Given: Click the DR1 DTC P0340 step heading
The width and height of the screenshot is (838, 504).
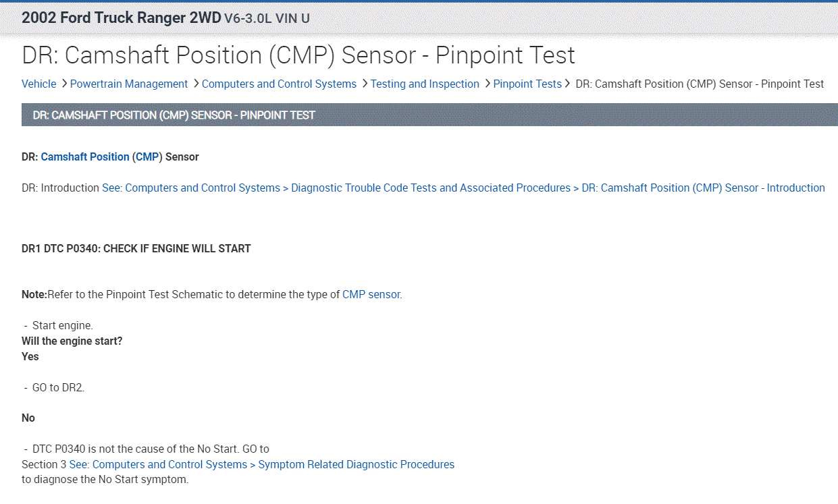Looking at the screenshot, I should (x=136, y=249).
